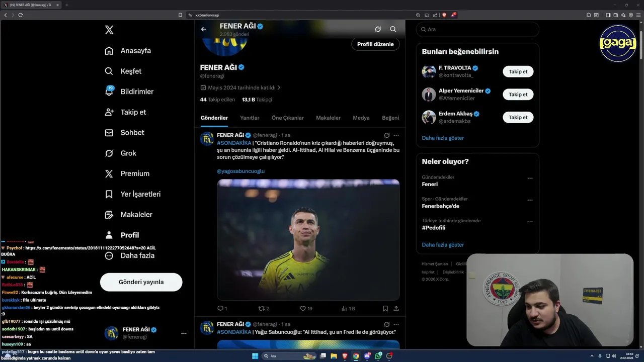This screenshot has width=644, height=362.
Task: Open File Explorer from the taskbar
Action: pyautogui.click(x=334, y=356)
